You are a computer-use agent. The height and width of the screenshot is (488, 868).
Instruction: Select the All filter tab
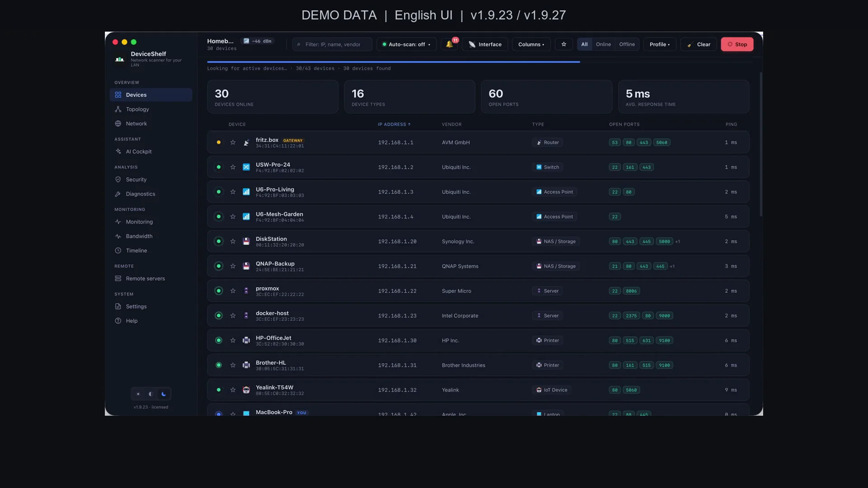coord(585,44)
